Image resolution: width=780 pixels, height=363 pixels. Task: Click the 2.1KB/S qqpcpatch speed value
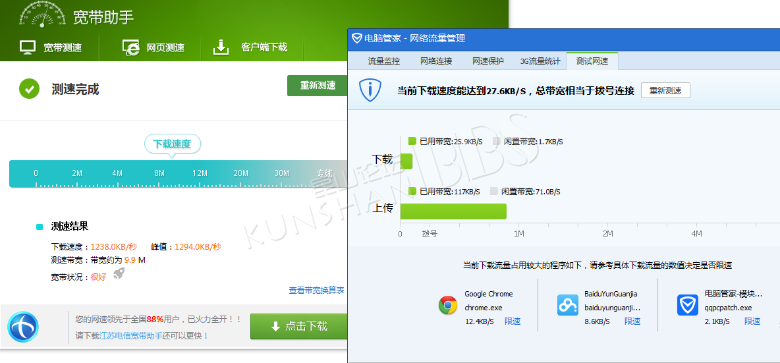717,322
